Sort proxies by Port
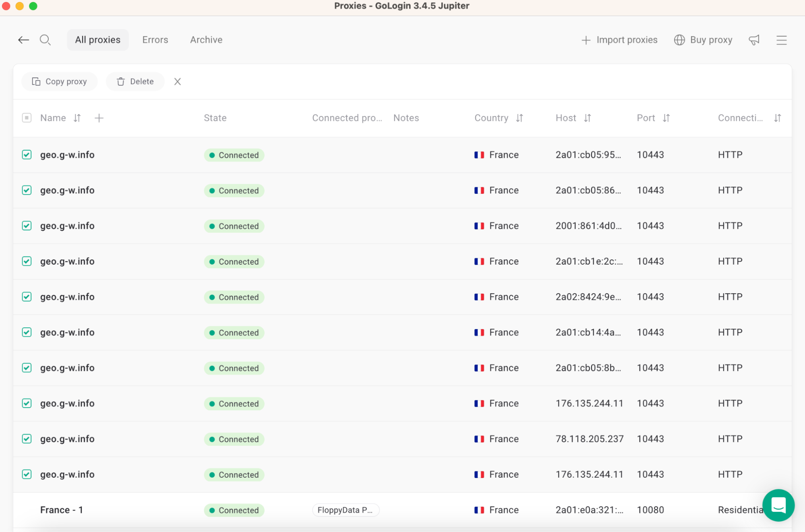805x532 pixels. (666, 118)
